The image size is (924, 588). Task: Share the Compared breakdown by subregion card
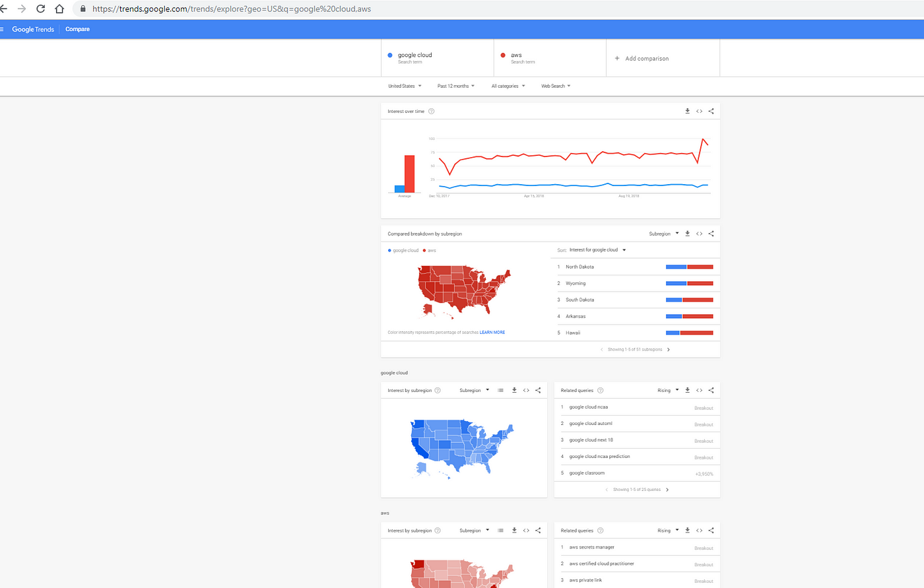point(711,234)
